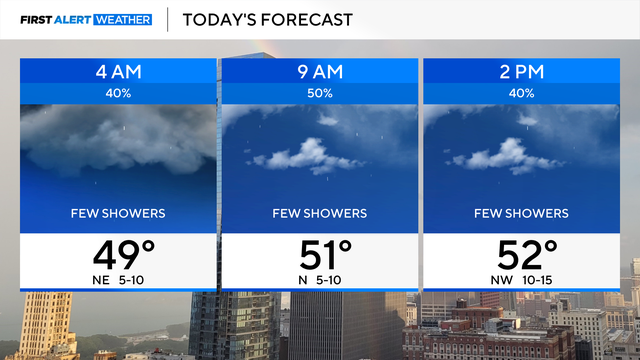This screenshot has width=640, height=360.
Task: Click the 50% rain chance label
Action: (320, 93)
